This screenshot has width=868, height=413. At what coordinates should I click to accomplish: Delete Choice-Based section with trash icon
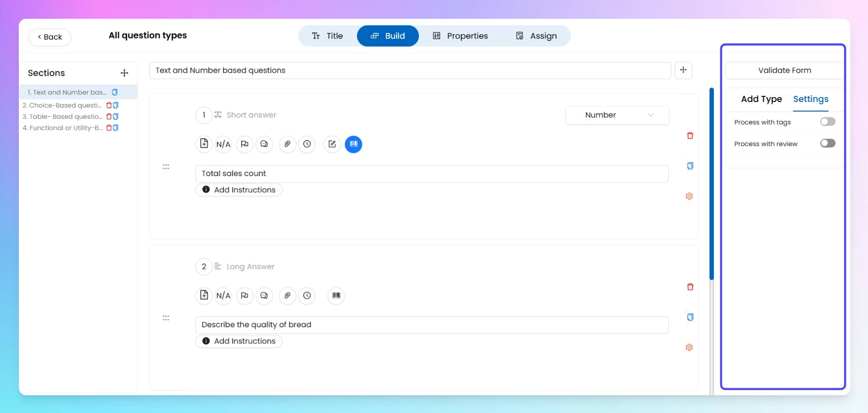tap(109, 106)
